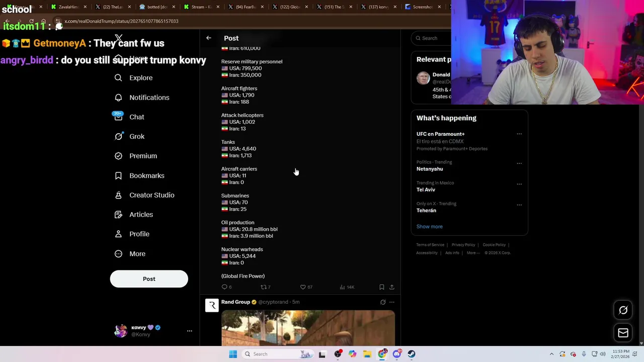Open Profile from the sidebar
This screenshot has width=644, height=362.
click(132, 234)
